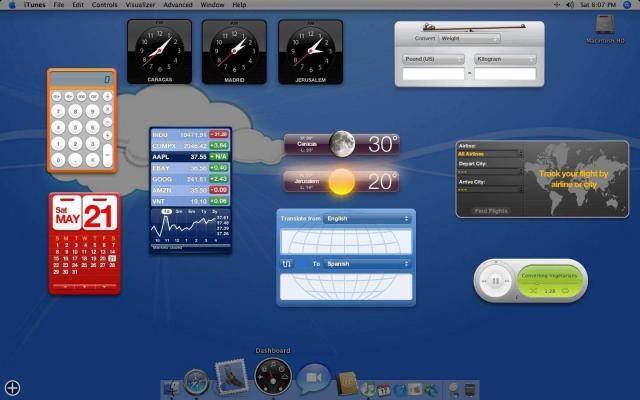This screenshot has height=400, width=640.
Task: Open the iTunes menu in menu bar
Action: (x=35, y=4)
